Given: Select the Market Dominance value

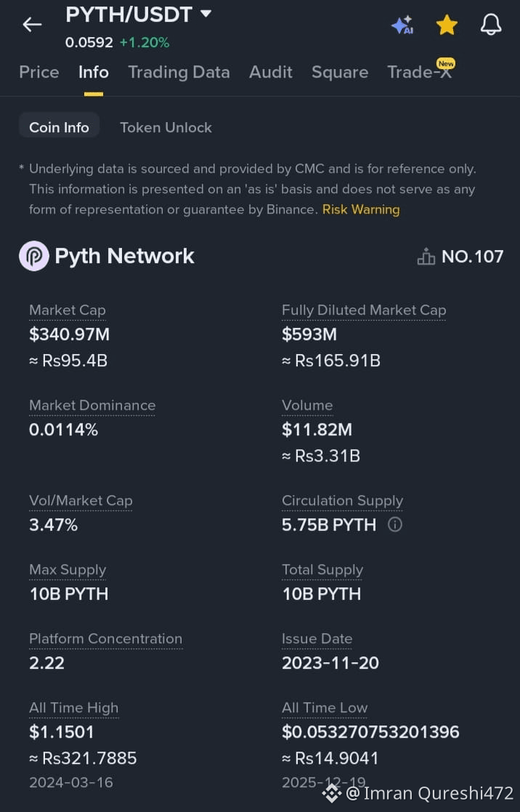Looking at the screenshot, I should point(63,430).
